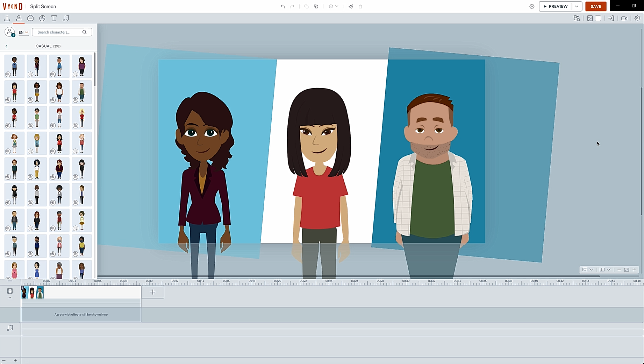Toggle the safe-area frame overlay button
This screenshot has height=364, width=644.
pyautogui.click(x=585, y=269)
